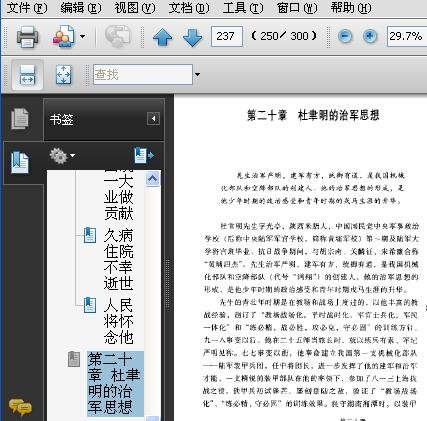
Task: Open the bookmarks panel icon
Action: click(x=20, y=162)
